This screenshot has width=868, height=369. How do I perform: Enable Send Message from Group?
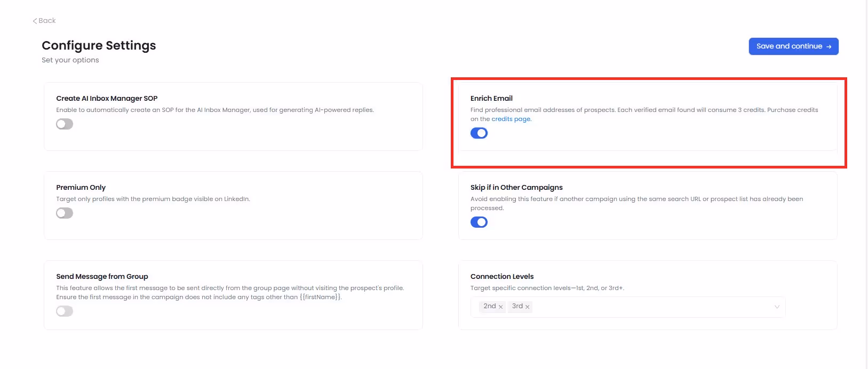pyautogui.click(x=64, y=310)
